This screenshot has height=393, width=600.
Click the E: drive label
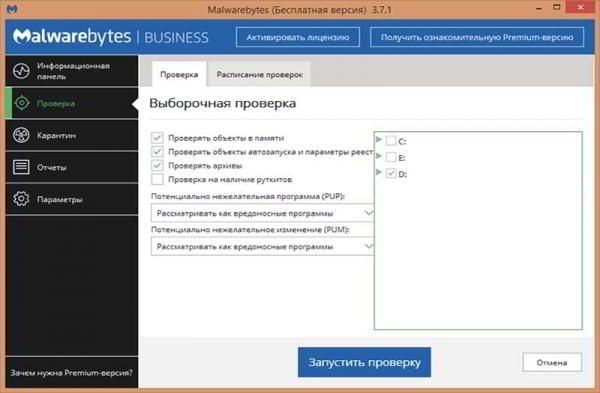coord(402,158)
